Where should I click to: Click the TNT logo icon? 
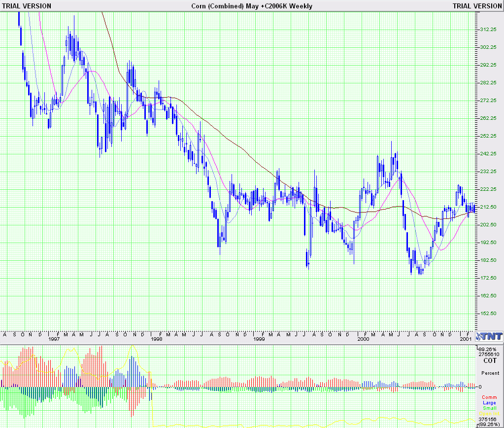click(x=489, y=337)
